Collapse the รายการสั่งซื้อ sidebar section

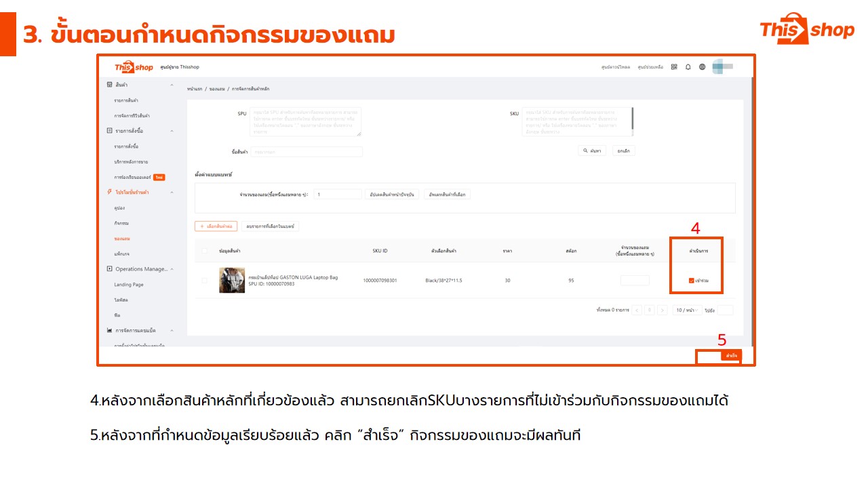coord(172,130)
